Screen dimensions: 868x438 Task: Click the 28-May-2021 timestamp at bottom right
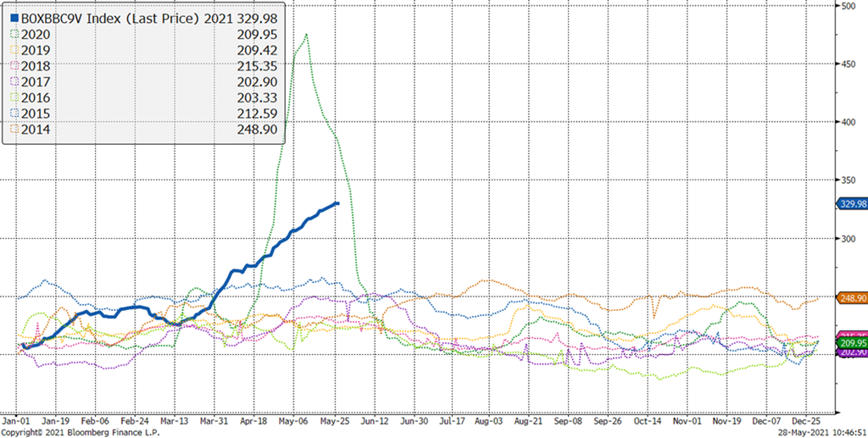point(815,432)
